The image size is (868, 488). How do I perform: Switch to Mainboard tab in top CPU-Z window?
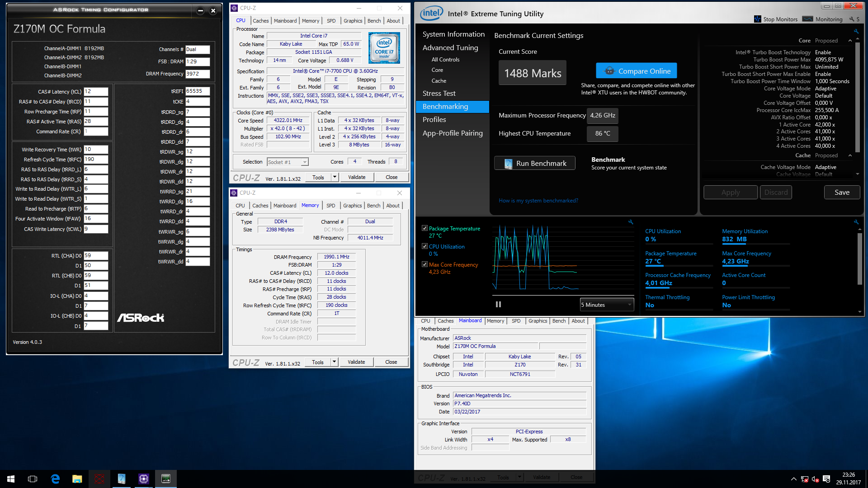tap(285, 21)
